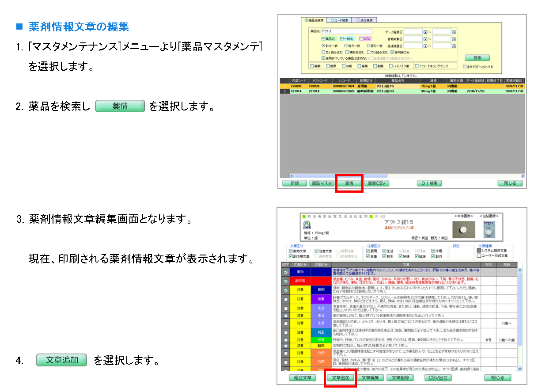This screenshot has width=538, height=392.
Task: Click in the 薬品名 search input field
Action: pos(346,32)
